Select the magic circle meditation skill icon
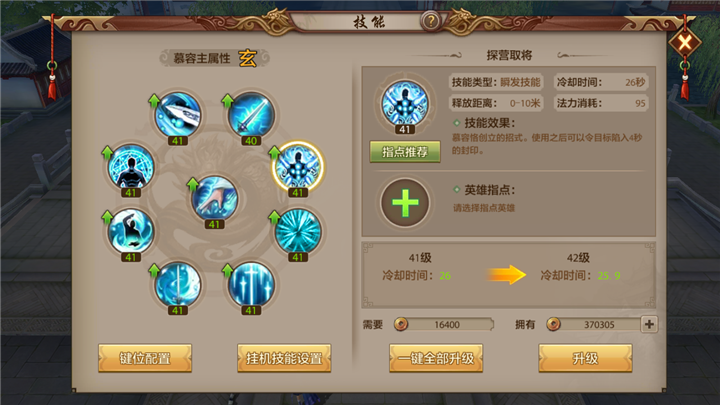Screen dimensions: 720x405 131,167
